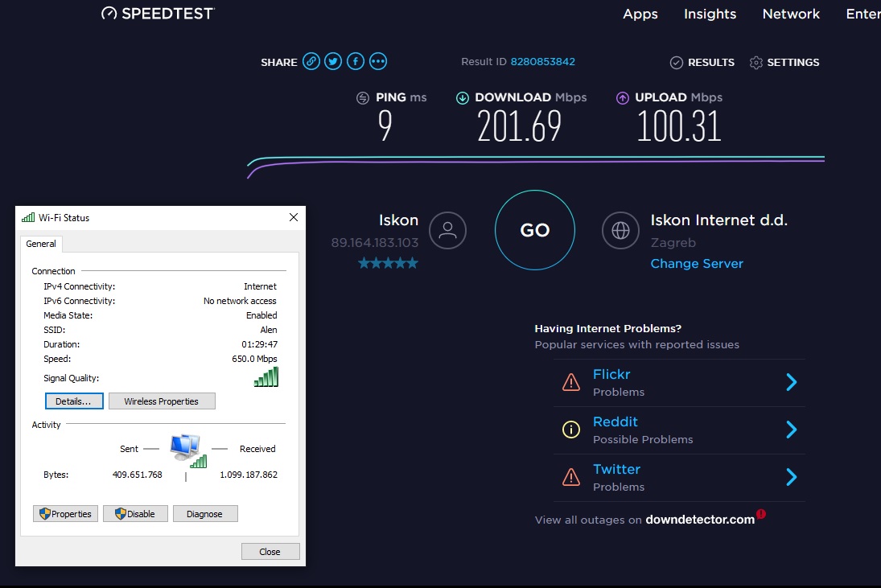Disable the Wi-Fi adapter
This screenshot has width=881, height=588.
(x=135, y=514)
